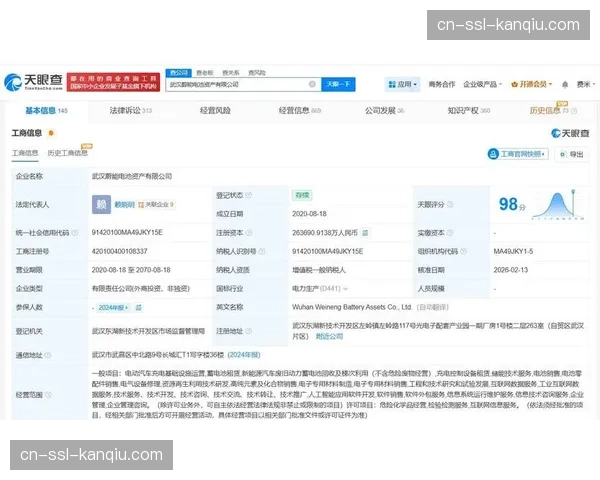
Task: Open chart icon beside 2024年报 in 参保人数
Action: tap(139, 307)
